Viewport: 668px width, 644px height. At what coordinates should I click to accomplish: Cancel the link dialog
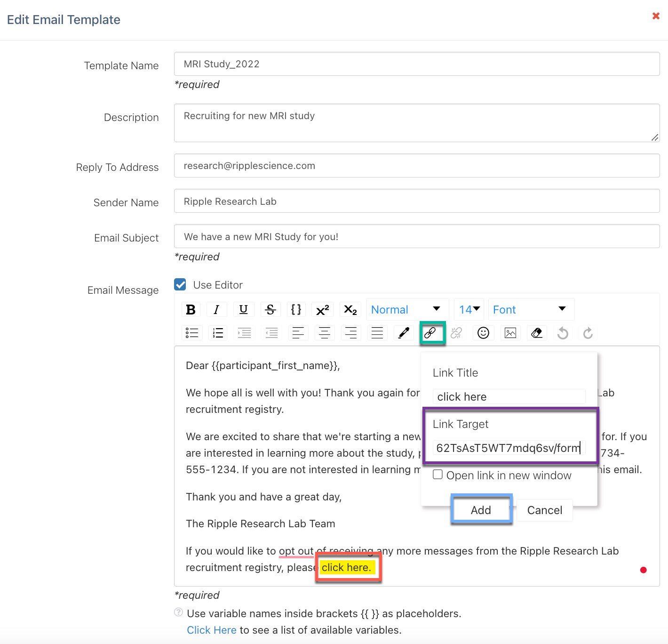[x=544, y=510]
